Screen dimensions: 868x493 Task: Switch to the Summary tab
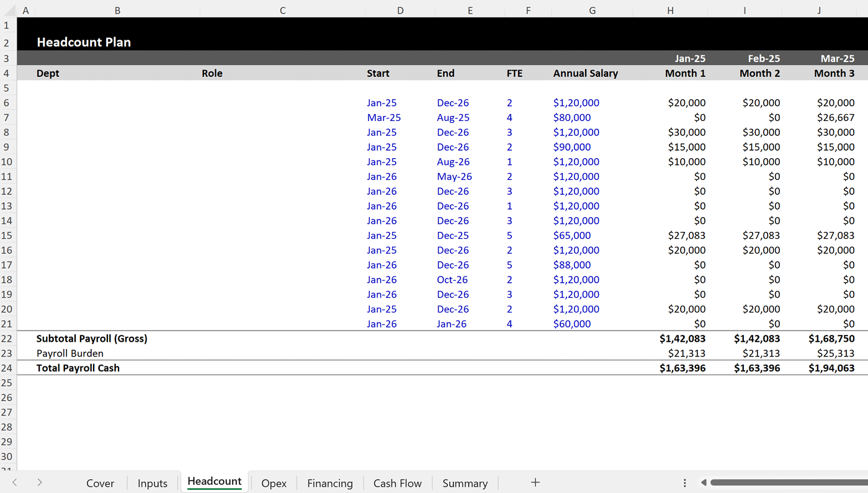[x=464, y=483]
